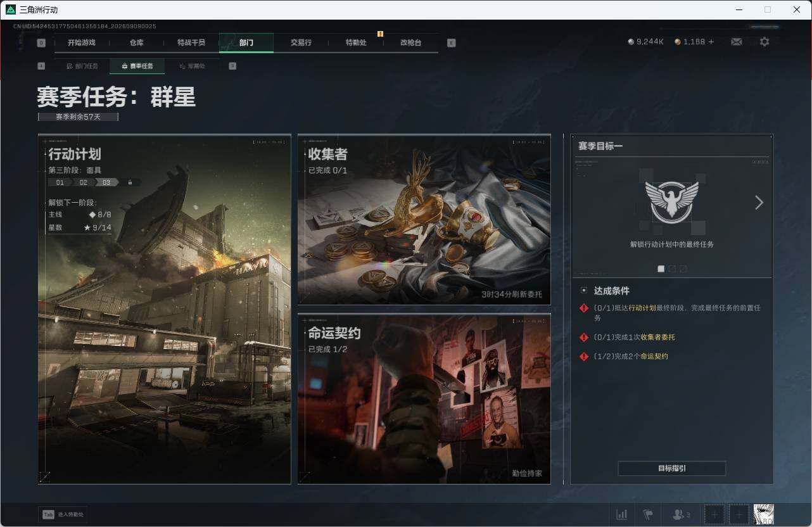Go to next season goal with arrow
Screen dimensions: 812x527
[x=759, y=202]
